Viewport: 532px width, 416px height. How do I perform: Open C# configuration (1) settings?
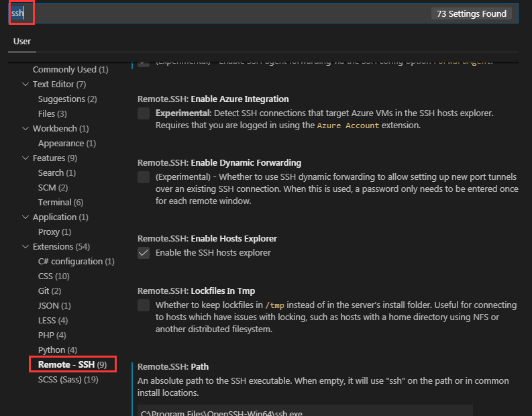point(76,261)
